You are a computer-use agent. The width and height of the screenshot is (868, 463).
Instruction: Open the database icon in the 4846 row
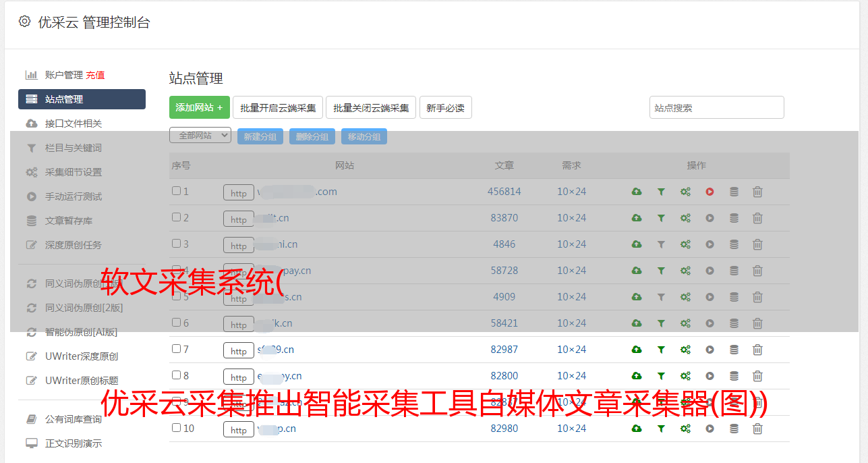coord(734,244)
